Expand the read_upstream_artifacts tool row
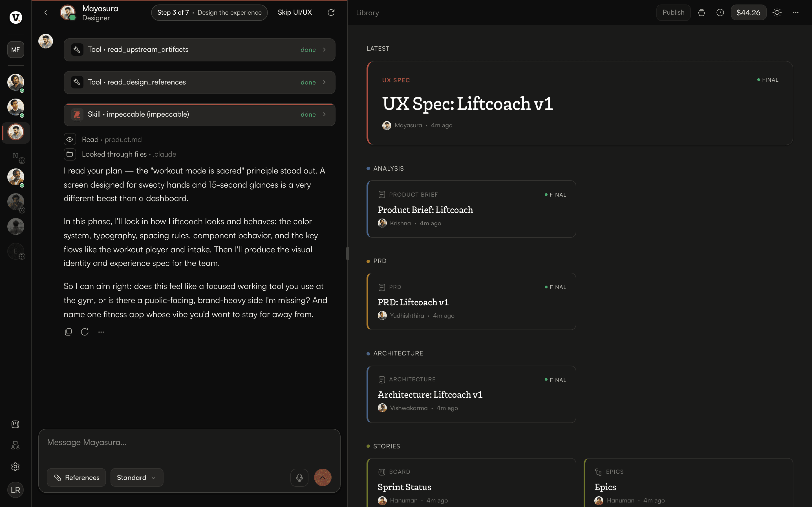Viewport: 812px width, 507px height. 199,50
